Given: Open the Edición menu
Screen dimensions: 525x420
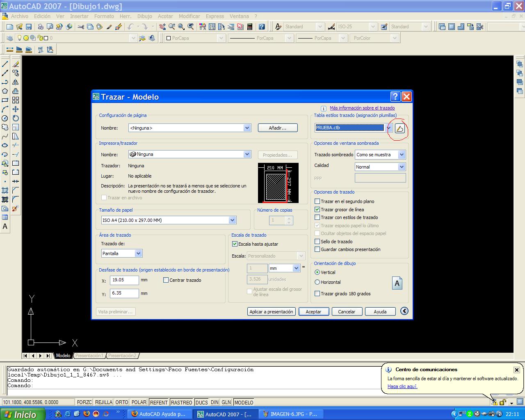Looking at the screenshot, I should pos(42,16).
